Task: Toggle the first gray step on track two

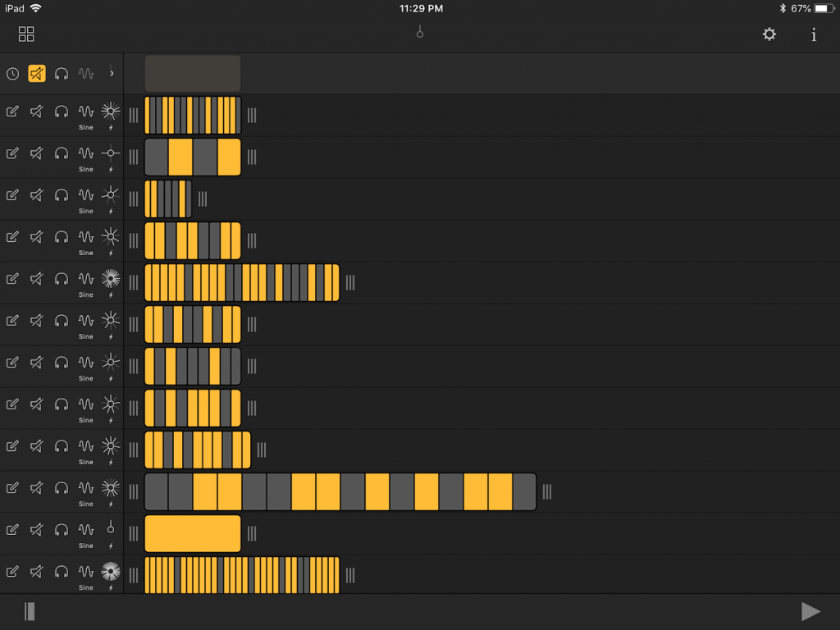Action: point(157,157)
